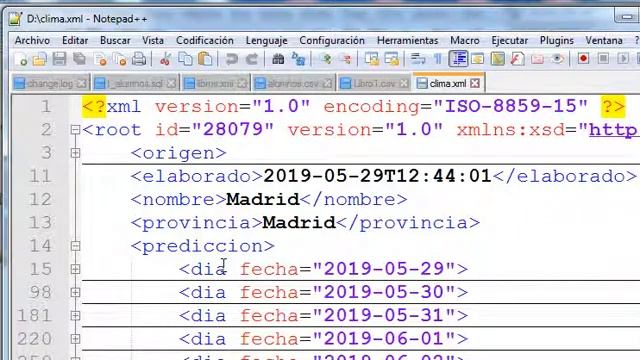Viewport: 640px width, 360px height.
Task: Click the Madrid value in nombre
Action: coord(263,200)
